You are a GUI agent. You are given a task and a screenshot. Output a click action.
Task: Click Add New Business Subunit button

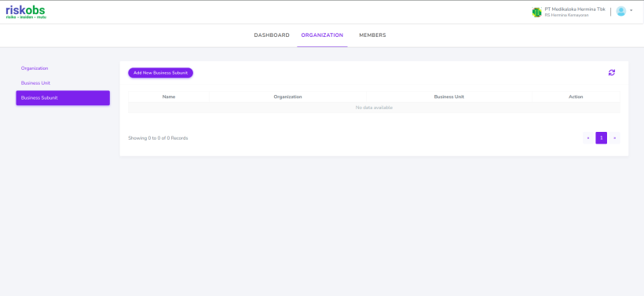160,73
